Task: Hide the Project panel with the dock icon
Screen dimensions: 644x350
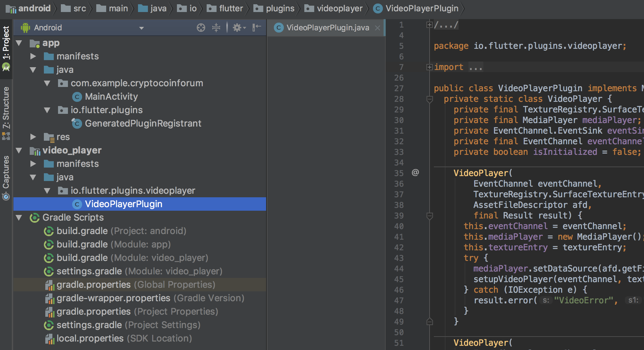Action: (x=256, y=28)
